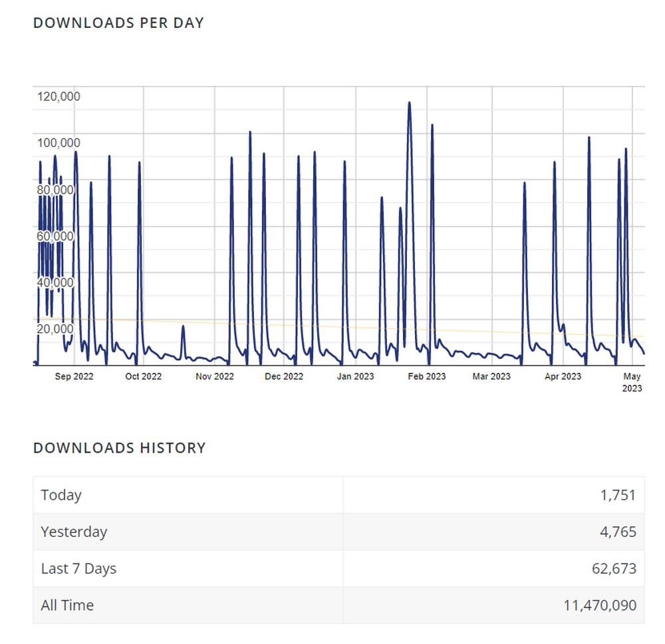Click the data spike just after Feb 2023

pyautogui.click(x=433, y=125)
